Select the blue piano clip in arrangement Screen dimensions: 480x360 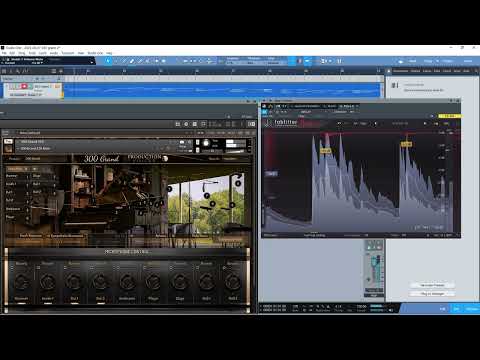coord(222,90)
